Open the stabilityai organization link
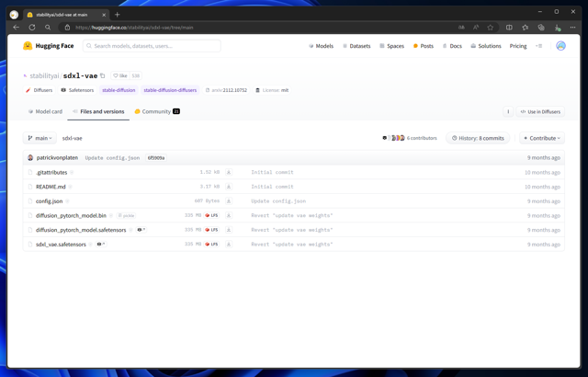The height and width of the screenshot is (377, 588). [x=44, y=75]
